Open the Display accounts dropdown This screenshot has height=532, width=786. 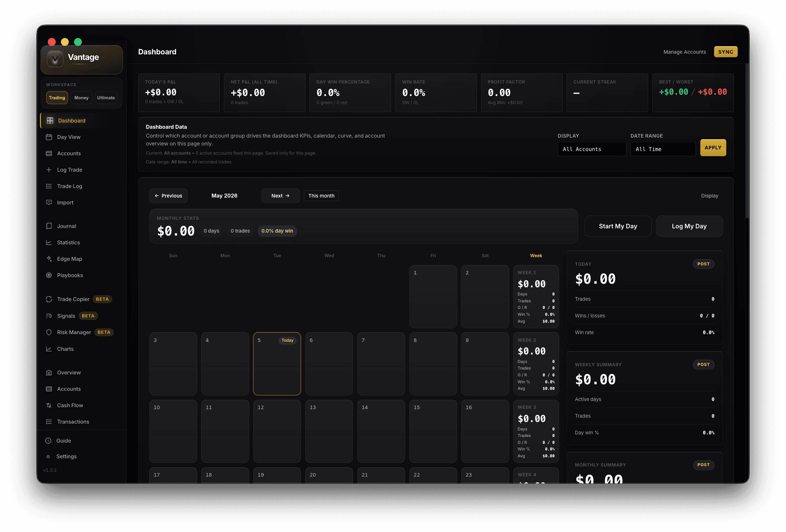591,149
